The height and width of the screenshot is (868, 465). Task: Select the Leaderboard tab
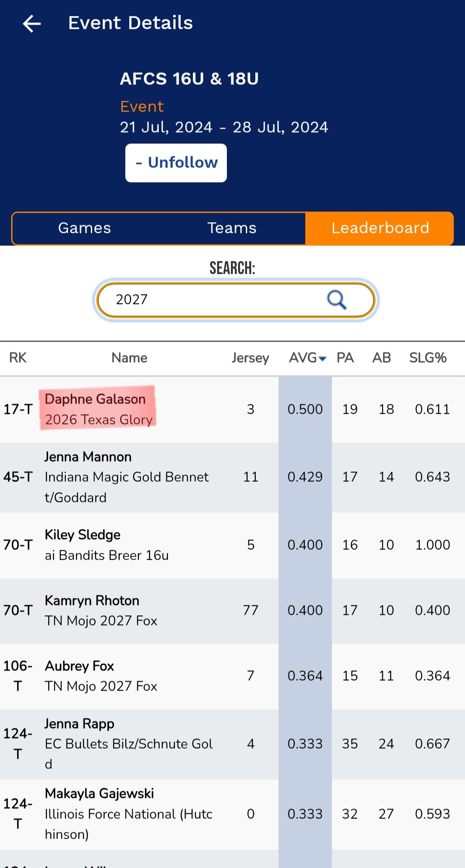[x=380, y=228]
